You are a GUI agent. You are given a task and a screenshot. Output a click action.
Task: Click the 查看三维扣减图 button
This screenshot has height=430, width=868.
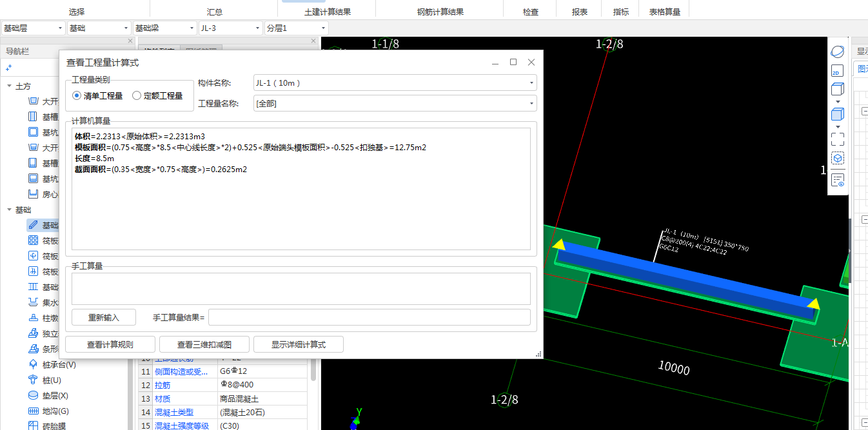pyautogui.click(x=204, y=344)
